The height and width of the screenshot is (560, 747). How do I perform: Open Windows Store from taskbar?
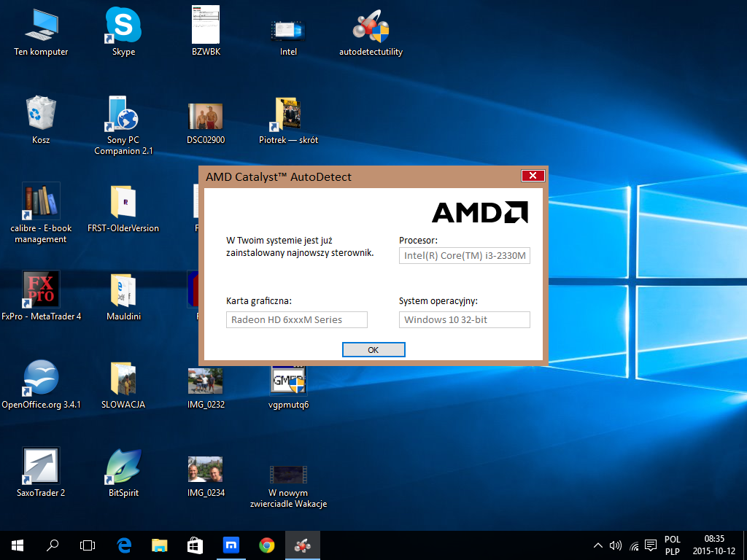pos(195,545)
